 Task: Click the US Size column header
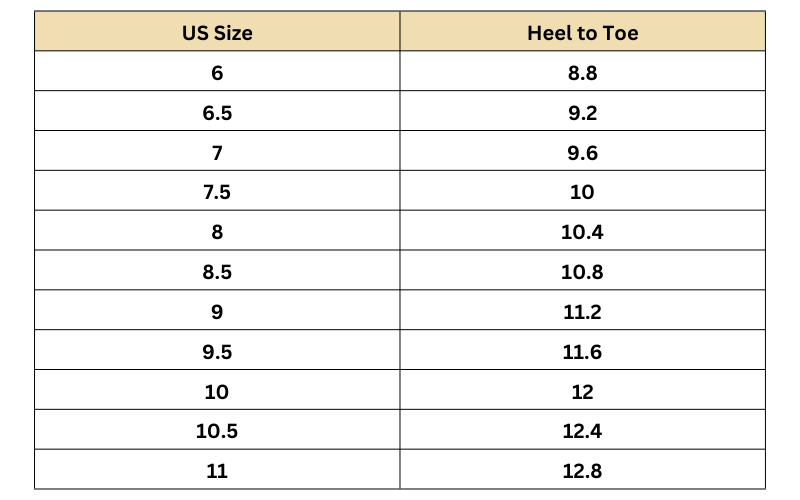click(217, 32)
